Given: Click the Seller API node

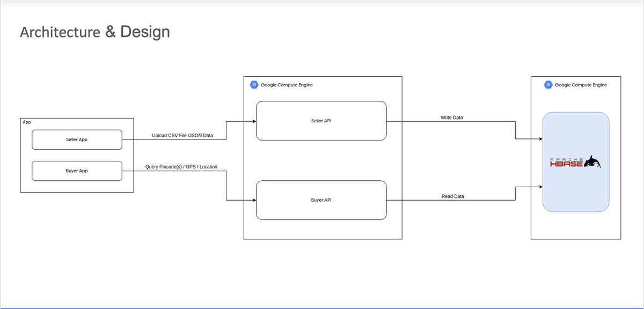Looking at the screenshot, I should coord(321,121).
